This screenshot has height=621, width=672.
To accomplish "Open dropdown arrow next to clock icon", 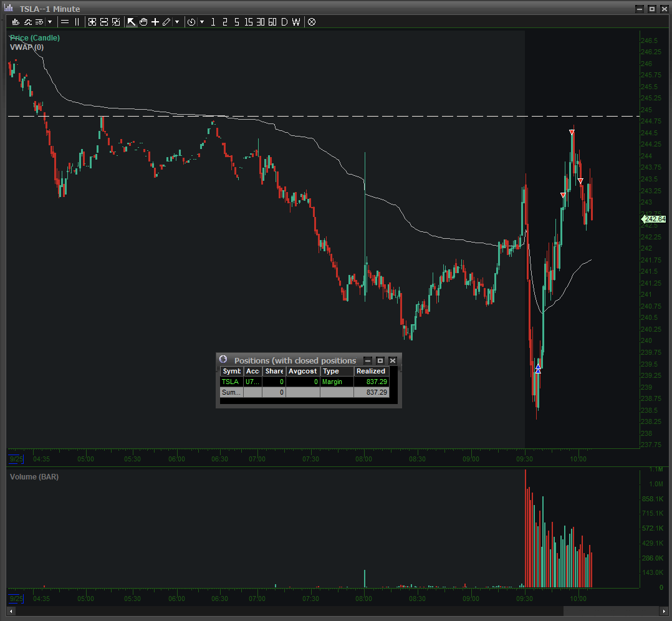I will tap(202, 22).
